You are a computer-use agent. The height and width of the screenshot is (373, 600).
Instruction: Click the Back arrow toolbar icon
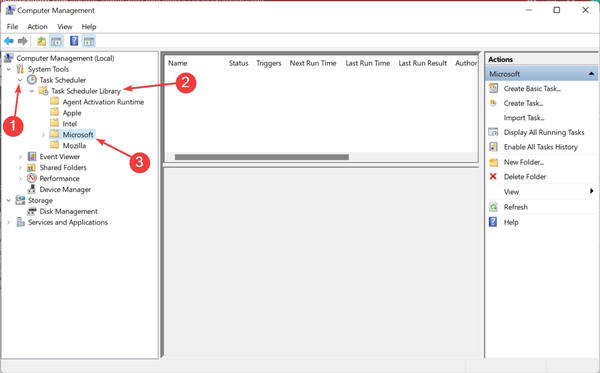8,41
